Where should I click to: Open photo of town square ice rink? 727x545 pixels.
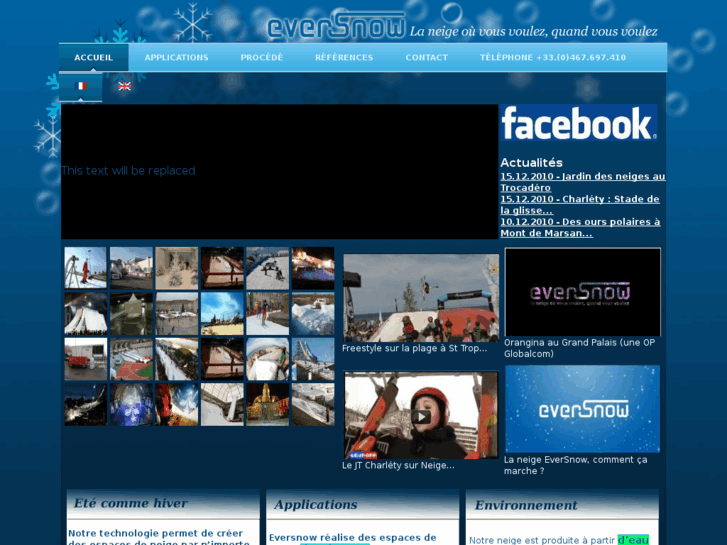tap(177, 314)
